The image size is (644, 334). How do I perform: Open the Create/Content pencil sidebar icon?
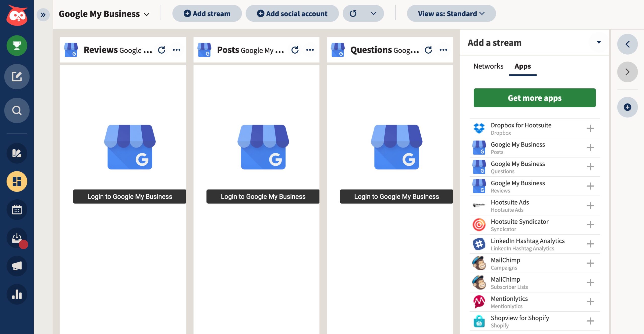coord(17,153)
